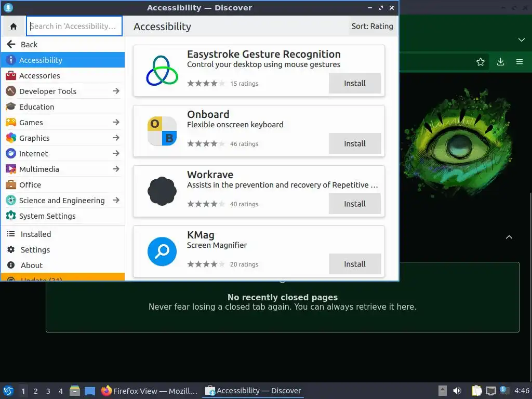532x399 pixels.
Task: Open the Sort: Rating dropdown
Action: tap(372, 26)
